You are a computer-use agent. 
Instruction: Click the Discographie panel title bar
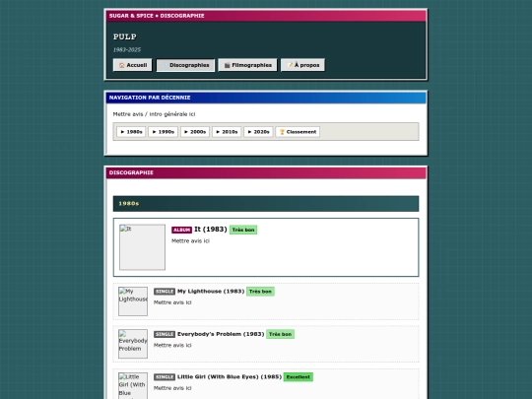tap(266, 172)
